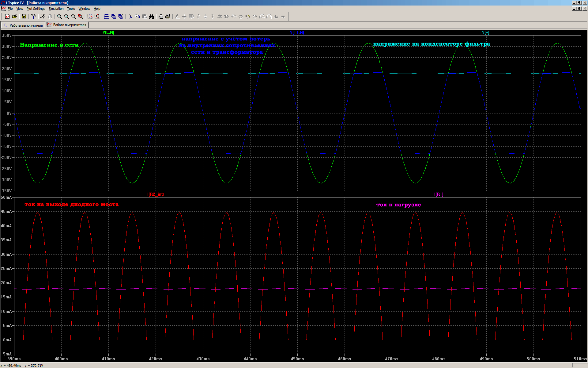Click the 500ms label on the time axis

coord(533,359)
